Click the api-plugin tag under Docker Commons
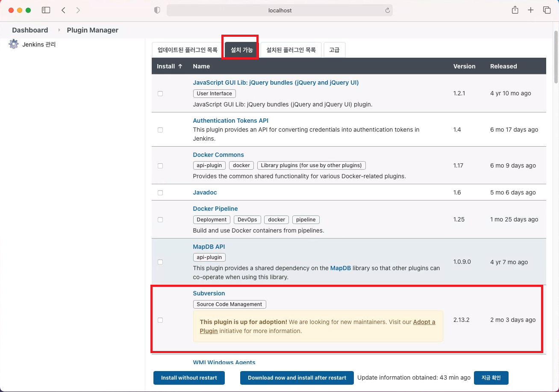This screenshot has width=559, height=392. pyautogui.click(x=209, y=165)
